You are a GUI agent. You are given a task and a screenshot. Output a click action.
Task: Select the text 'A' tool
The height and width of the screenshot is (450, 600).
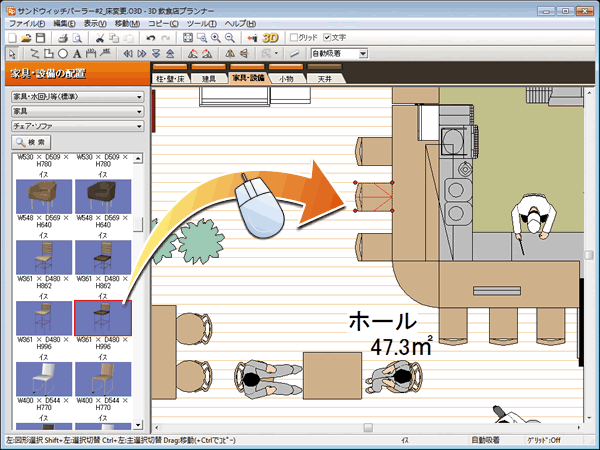pos(77,53)
